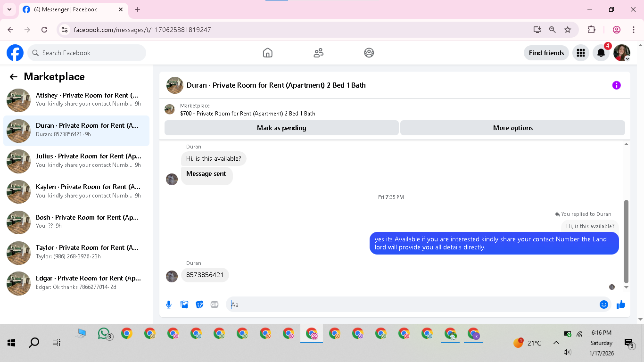644x362 pixels.
Task: Open Atishey Private Room conversation
Action: click(76, 100)
